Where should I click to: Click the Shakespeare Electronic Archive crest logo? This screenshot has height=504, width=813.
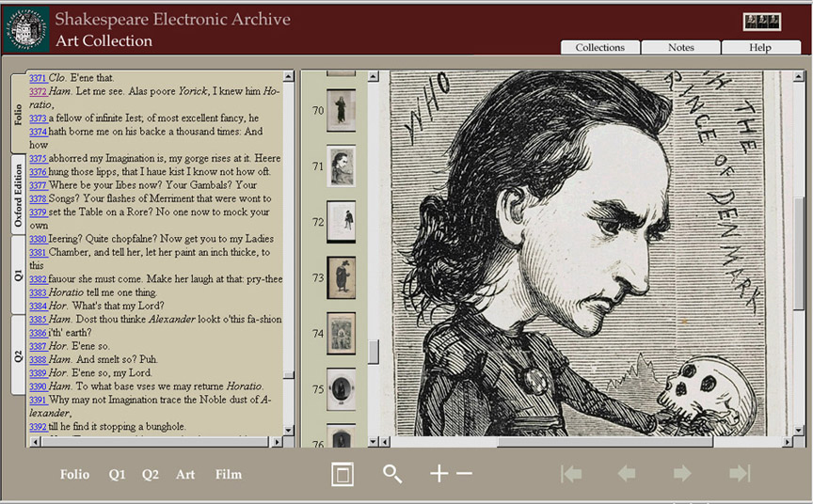(x=25, y=29)
